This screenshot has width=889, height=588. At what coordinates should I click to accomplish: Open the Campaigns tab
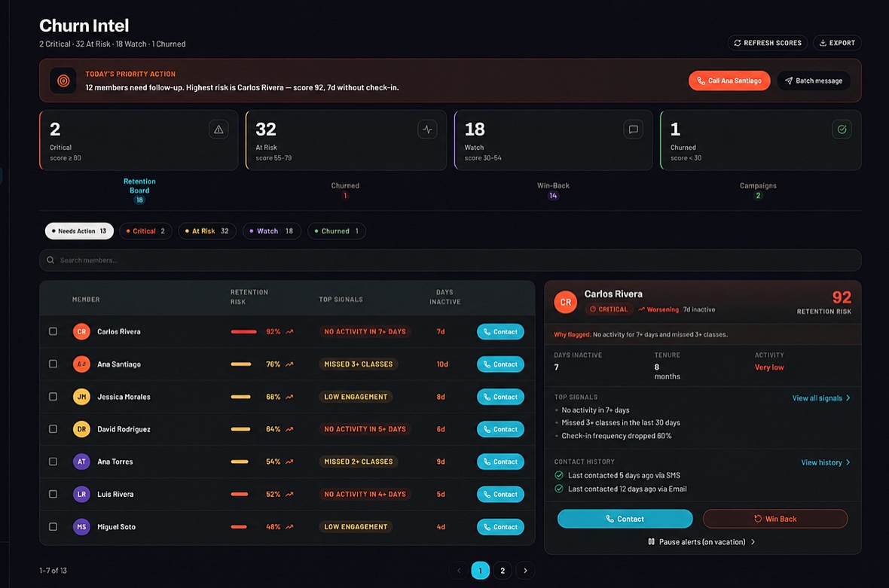(x=758, y=190)
